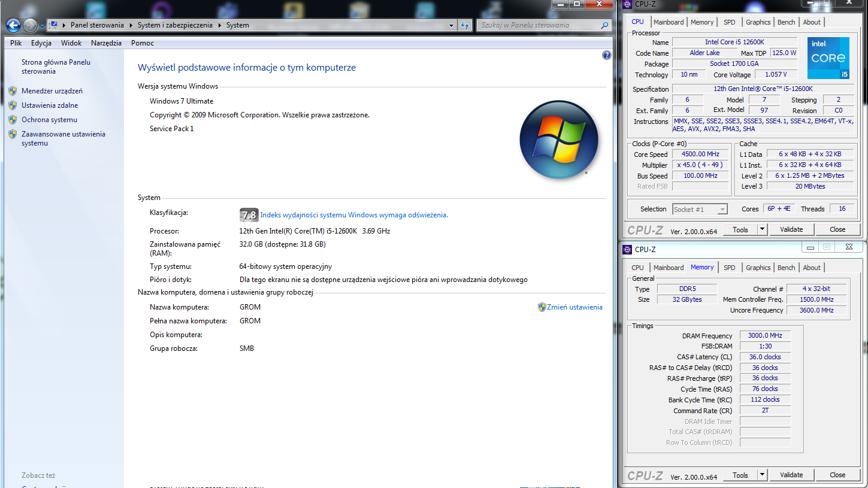868x488 pixels.
Task: Click the 'Windows 7 Ultimate' edition text
Action: (x=182, y=101)
